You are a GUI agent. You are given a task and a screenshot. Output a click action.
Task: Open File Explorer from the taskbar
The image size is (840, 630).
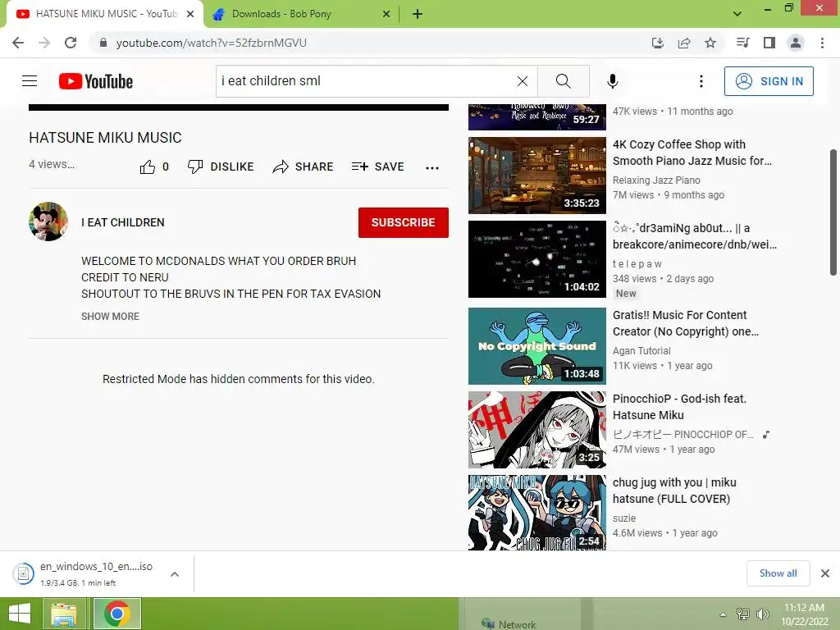[x=64, y=614]
